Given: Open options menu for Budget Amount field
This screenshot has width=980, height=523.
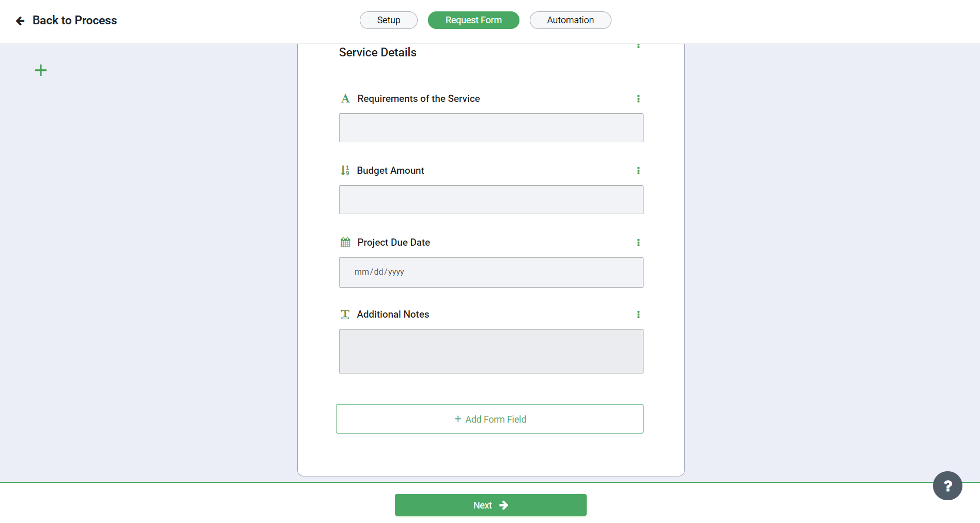Looking at the screenshot, I should pos(638,171).
